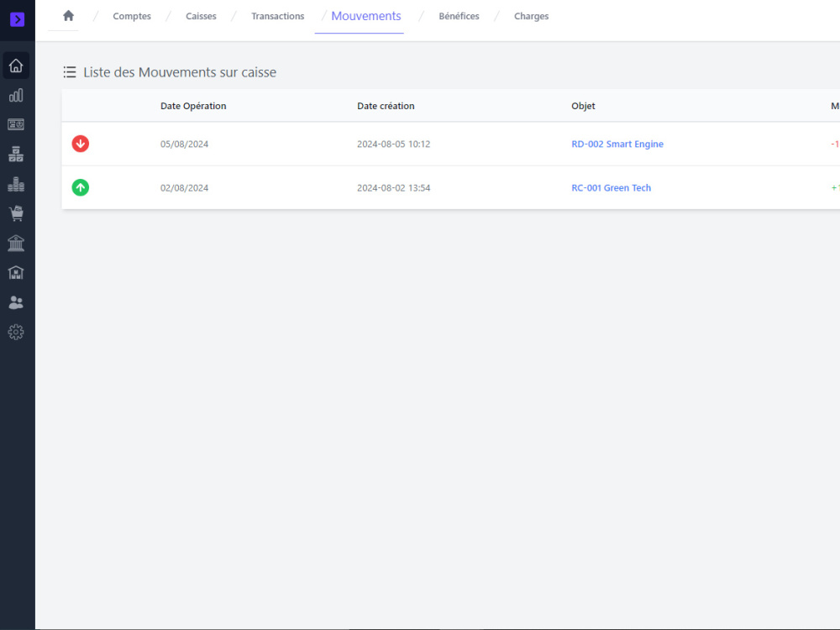840x630 pixels.
Task: Click the Liste des Mouvements sur caisse heading
Action: 180,72
